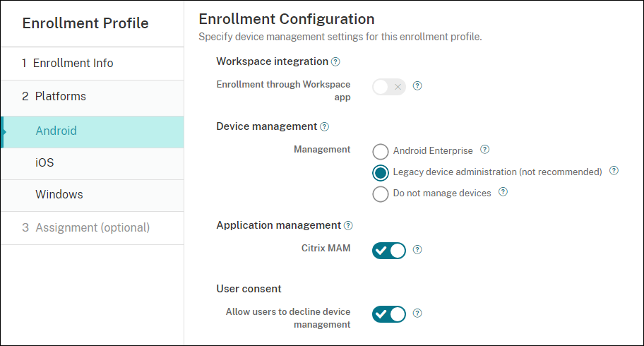The image size is (644, 346).
Task: Click help icon beside Do not manage devices
Action: (503, 192)
